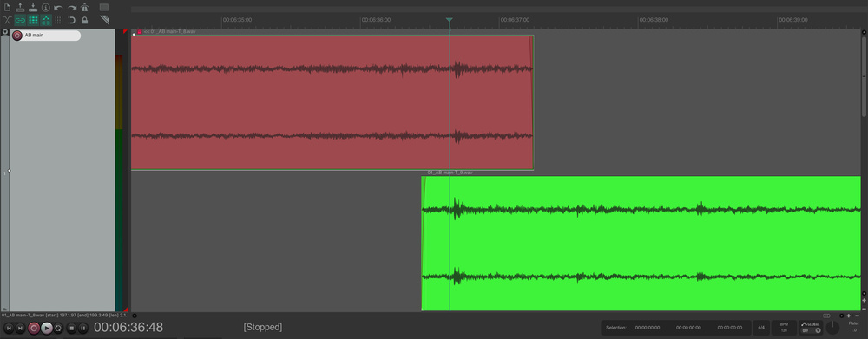This screenshot has height=339, width=868.
Task: Click the transport Record button
Action: point(34,328)
